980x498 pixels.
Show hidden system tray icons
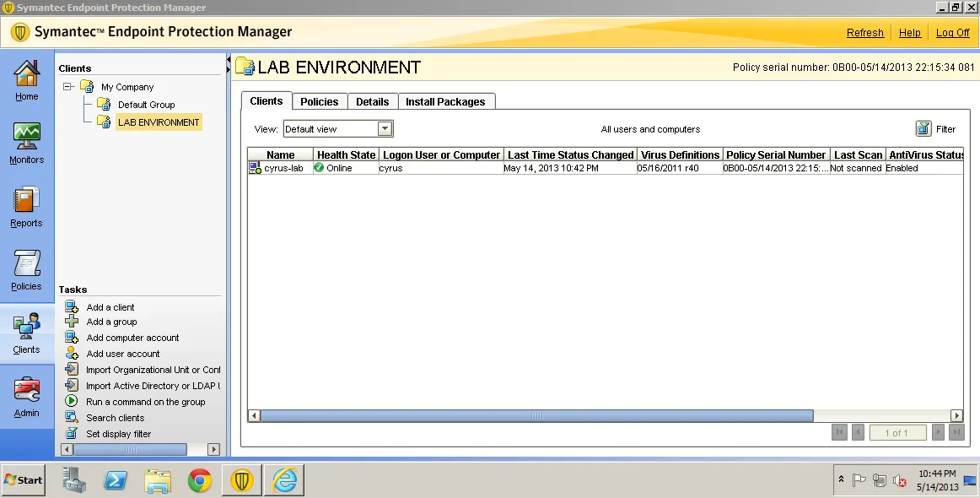tap(841, 479)
